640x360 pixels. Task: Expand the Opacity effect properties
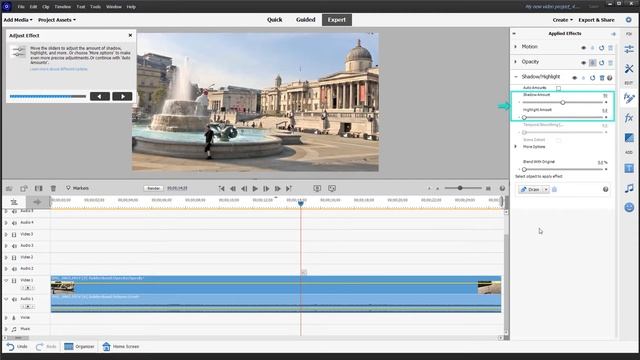(516, 62)
